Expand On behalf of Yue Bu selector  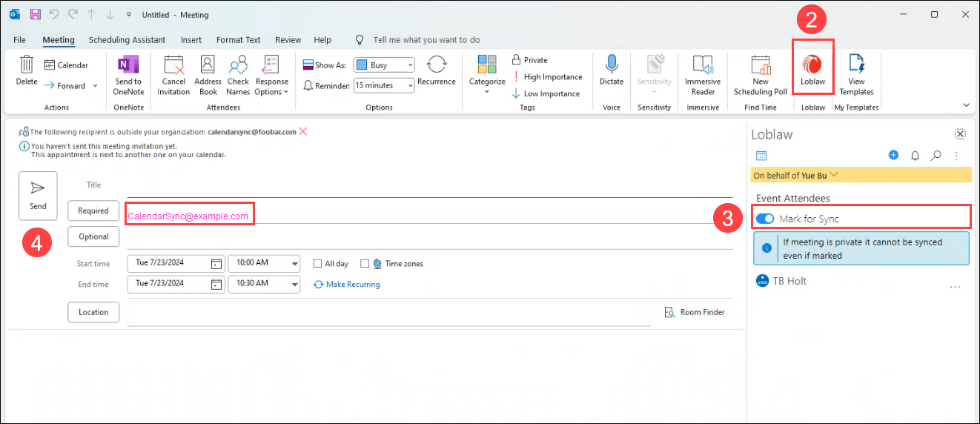point(834,175)
